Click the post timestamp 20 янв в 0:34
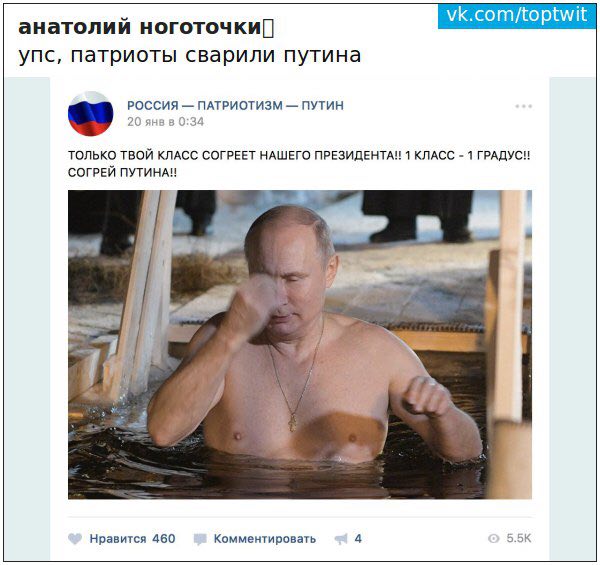Screen dimensions: 600x565 click(165, 122)
